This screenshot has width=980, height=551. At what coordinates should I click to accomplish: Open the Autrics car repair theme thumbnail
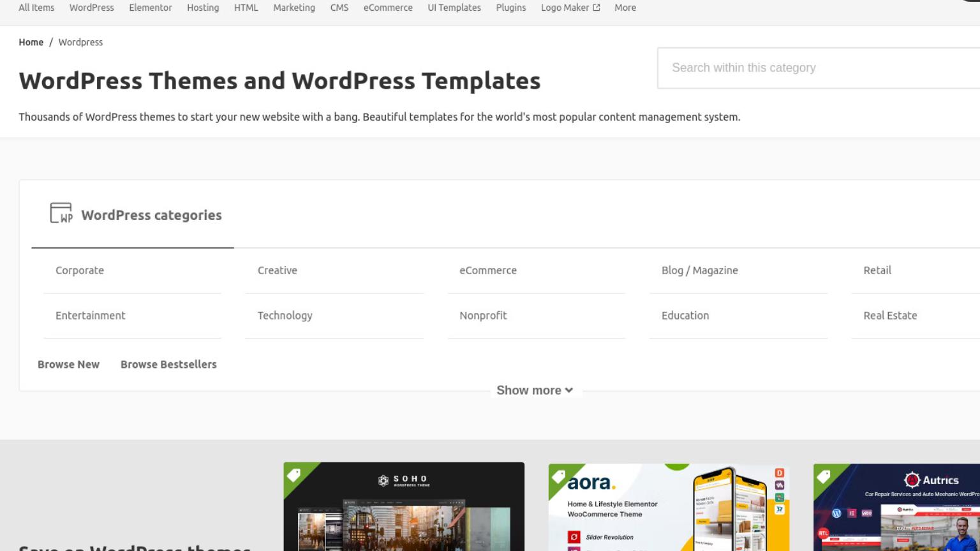[x=896, y=507]
